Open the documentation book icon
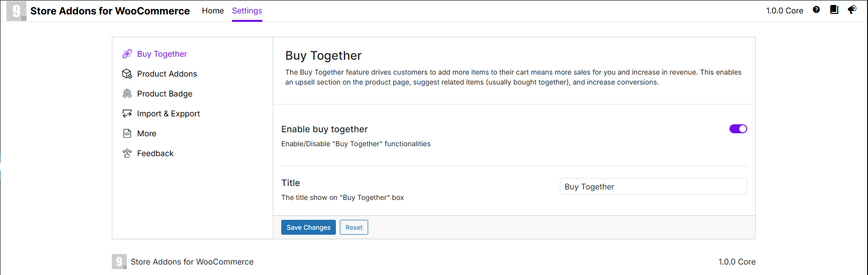Screen dimensions: 868x275 click(834, 10)
